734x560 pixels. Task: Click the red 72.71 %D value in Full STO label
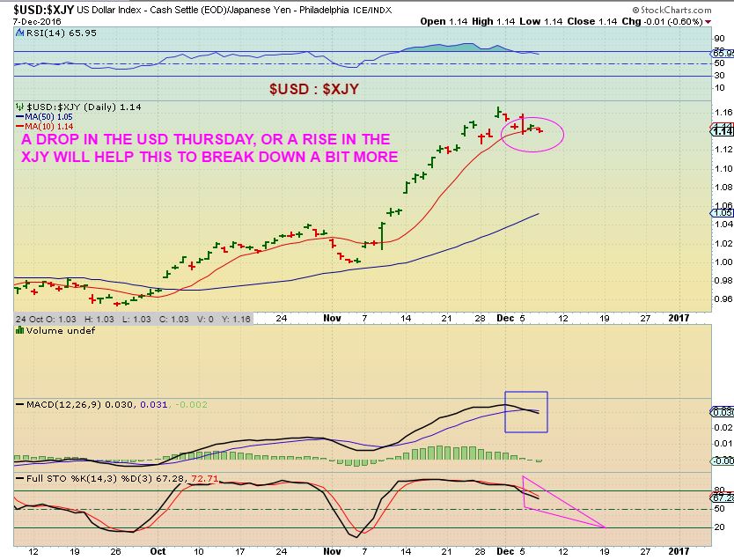204,478
